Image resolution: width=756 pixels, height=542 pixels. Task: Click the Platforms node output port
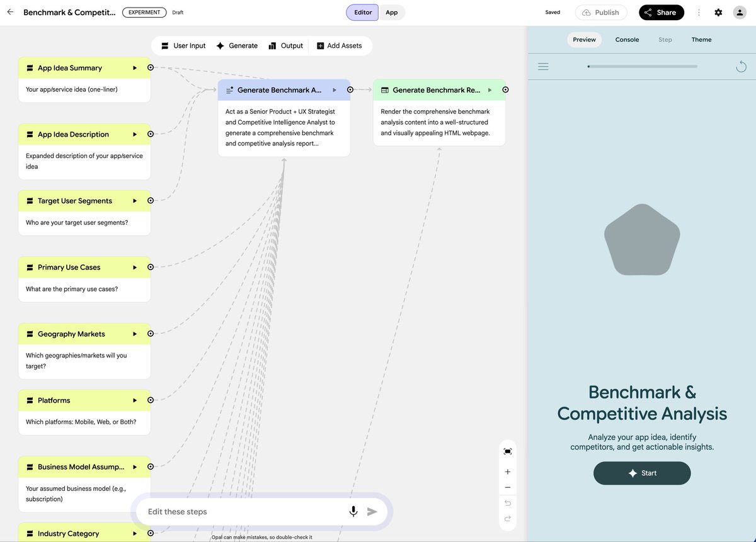tap(151, 400)
